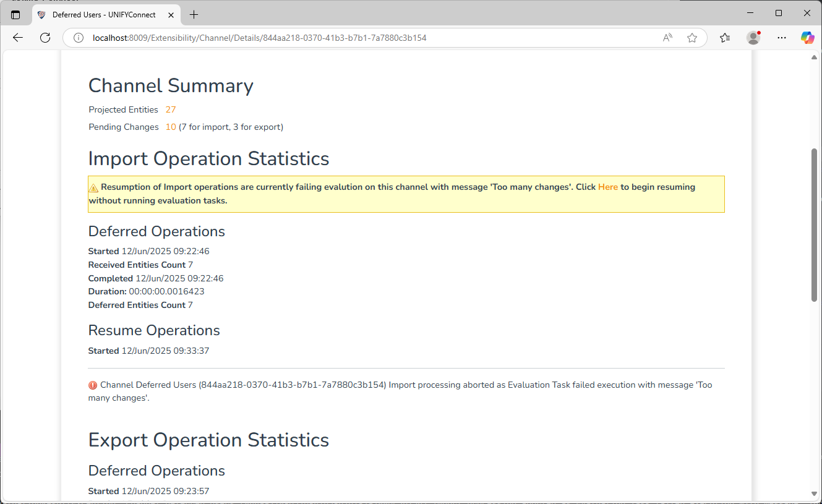Viewport: 822px width, 504px height.
Task: Launch the Copilot sidebar
Action: pos(808,38)
